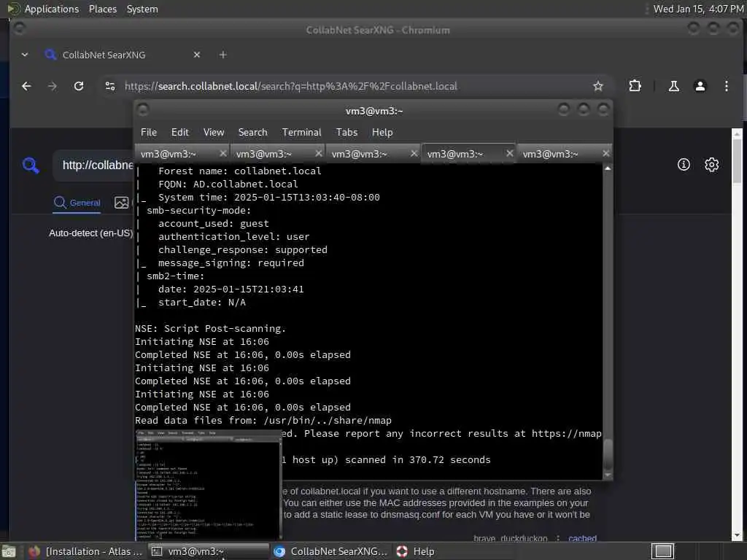This screenshot has width=747, height=560.
Task: Open Chromium labs flask icon
Action: coord(673,86)
